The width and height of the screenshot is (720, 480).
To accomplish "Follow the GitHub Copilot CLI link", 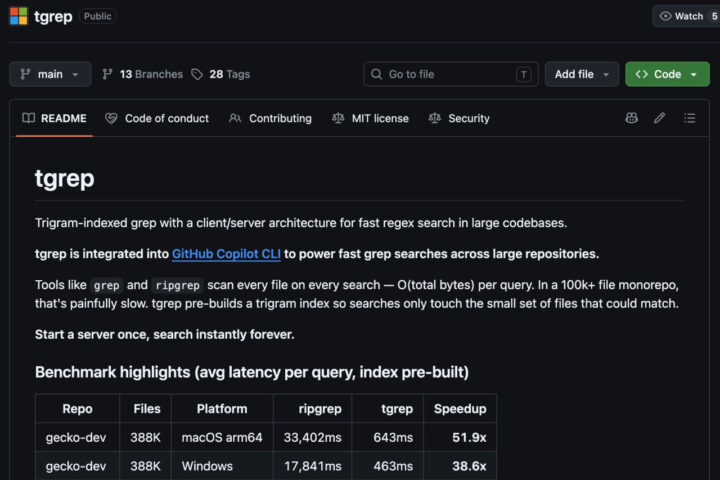I will pyautogui.click(x=226, y=254).
